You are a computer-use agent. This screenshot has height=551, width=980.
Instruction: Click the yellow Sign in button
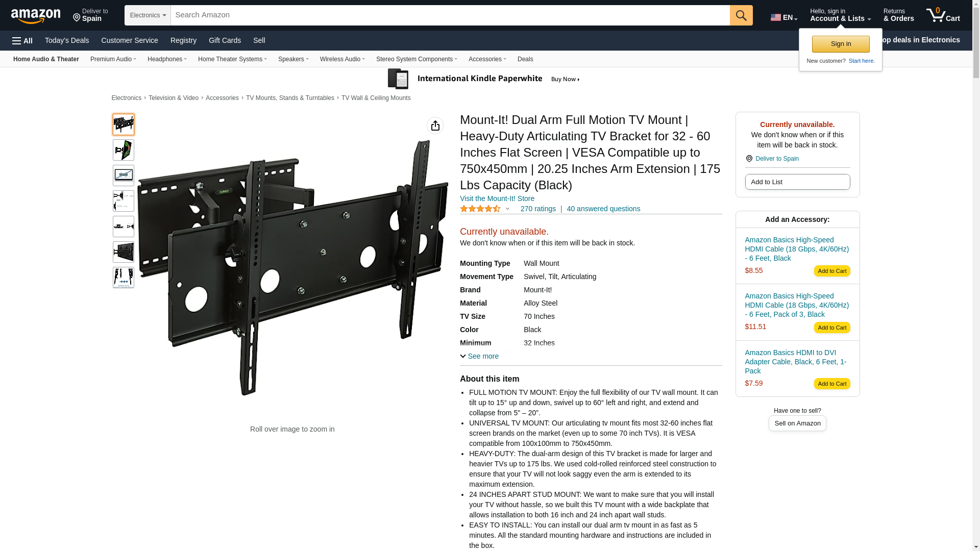pos(841,44)
